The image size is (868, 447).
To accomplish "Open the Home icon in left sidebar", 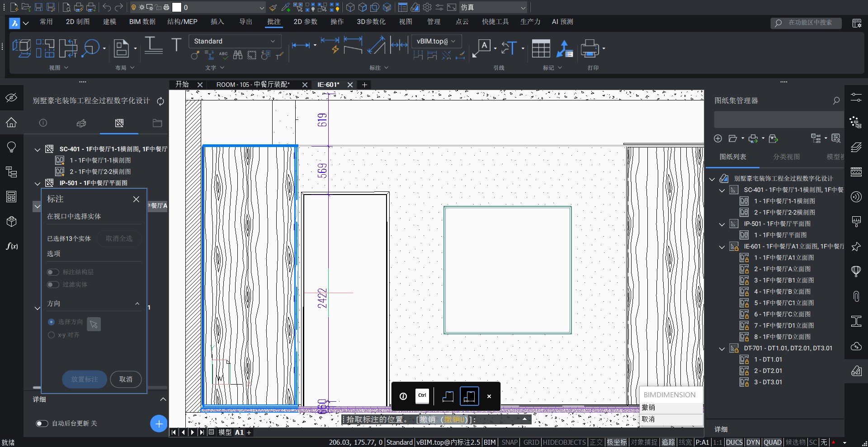I will tap(11, 122).
